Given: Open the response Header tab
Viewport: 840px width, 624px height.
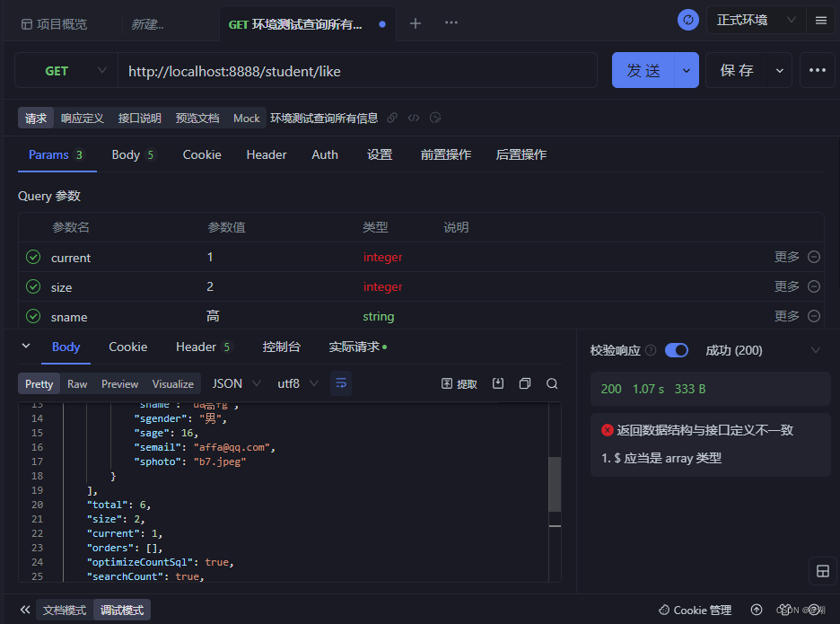Looking at the screenshot, I should [203, 347].
